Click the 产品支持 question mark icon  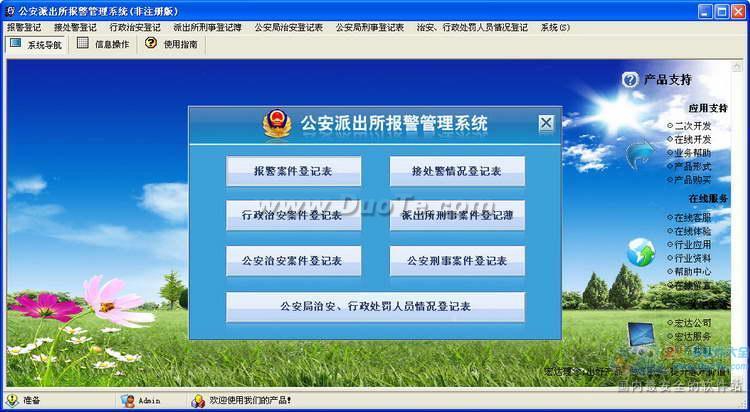pos(630,80)
